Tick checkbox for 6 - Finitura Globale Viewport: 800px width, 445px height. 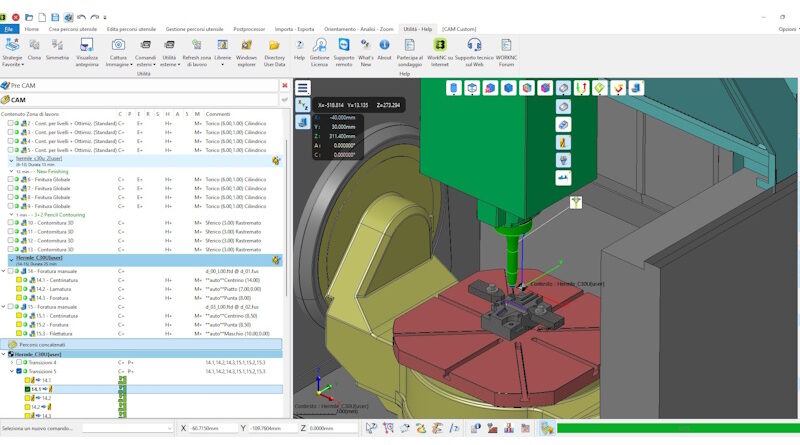click(10, 180)
